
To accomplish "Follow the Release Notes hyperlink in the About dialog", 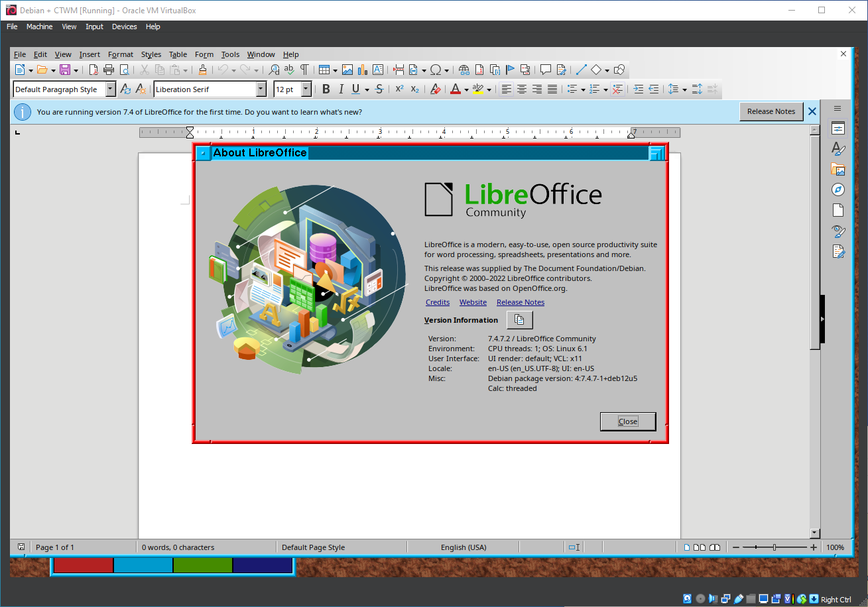I will click(x=520, y=302).
